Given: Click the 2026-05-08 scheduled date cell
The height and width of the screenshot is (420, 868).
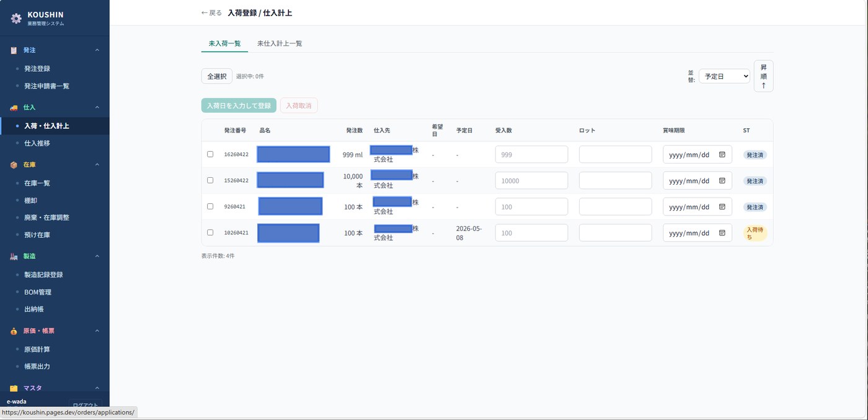Looking at the screenshot, I should tap(469, 232).
